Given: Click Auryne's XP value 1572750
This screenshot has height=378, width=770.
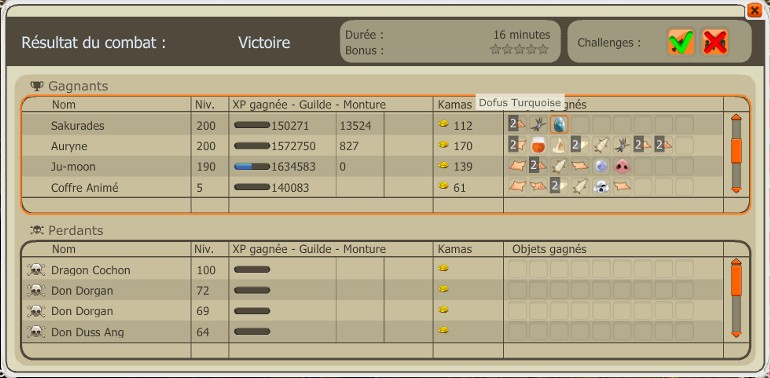Looking at the screenshot, I should click(x=294, y=146).
